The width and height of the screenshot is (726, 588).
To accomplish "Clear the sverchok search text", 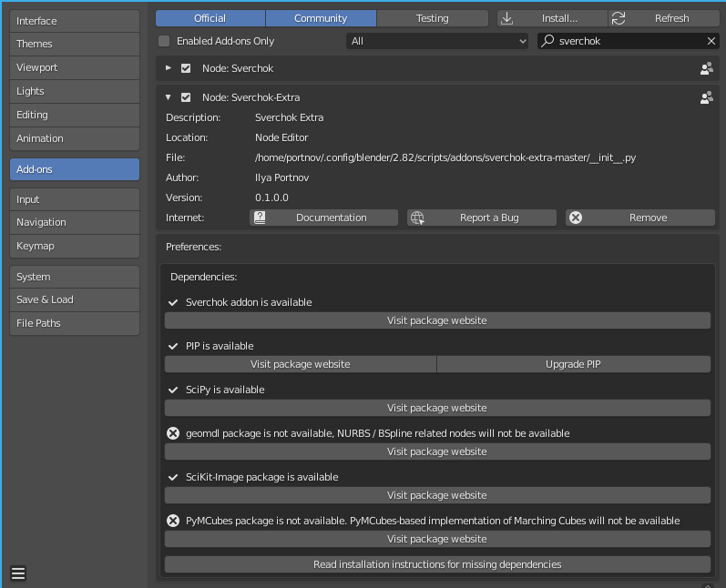I will pos(711,41).
